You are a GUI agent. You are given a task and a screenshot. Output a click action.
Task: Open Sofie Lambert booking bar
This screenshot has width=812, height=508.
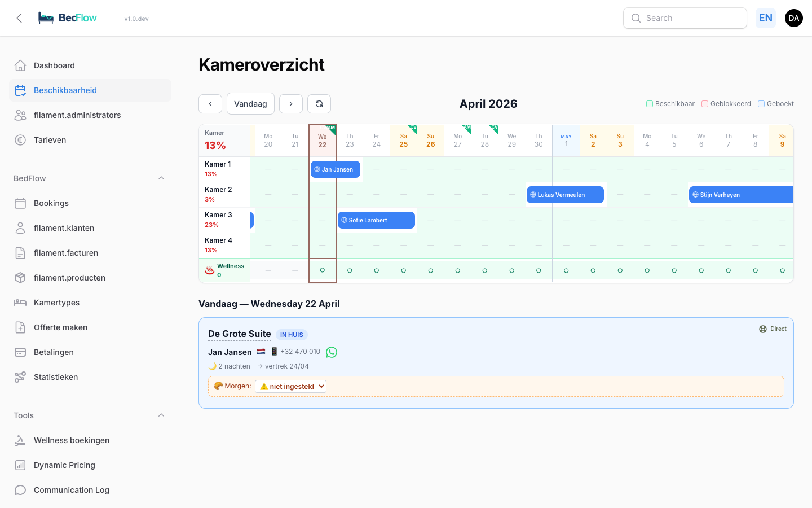(376, 220)
